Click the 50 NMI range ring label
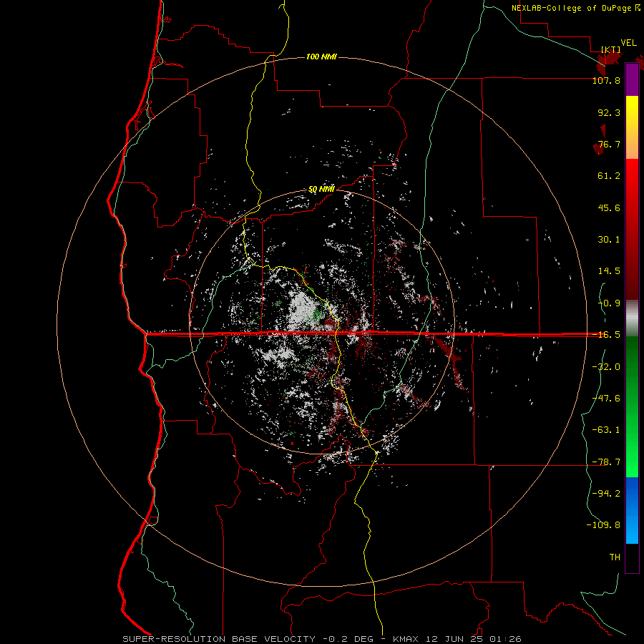This screenshot has height=644, width=644. (x=321, y=190)
